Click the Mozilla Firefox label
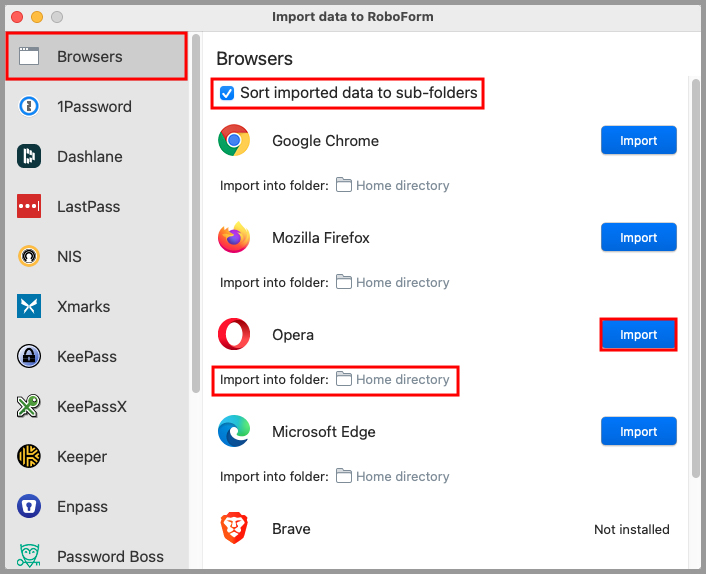 tap(321, 238)
